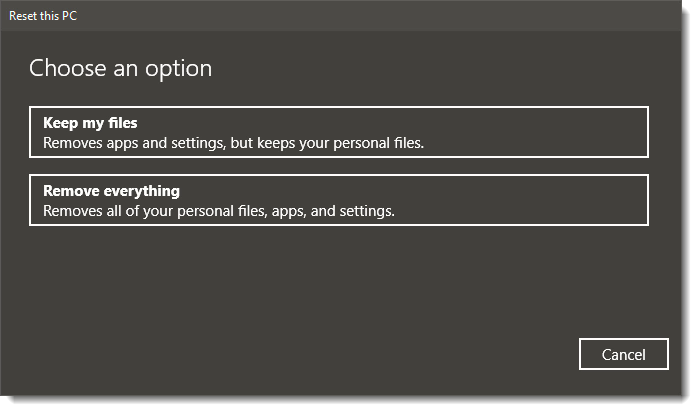Click the bold Keep my files label
The height and width of the screenshot is (411, 697).
(x=90, y=123)
